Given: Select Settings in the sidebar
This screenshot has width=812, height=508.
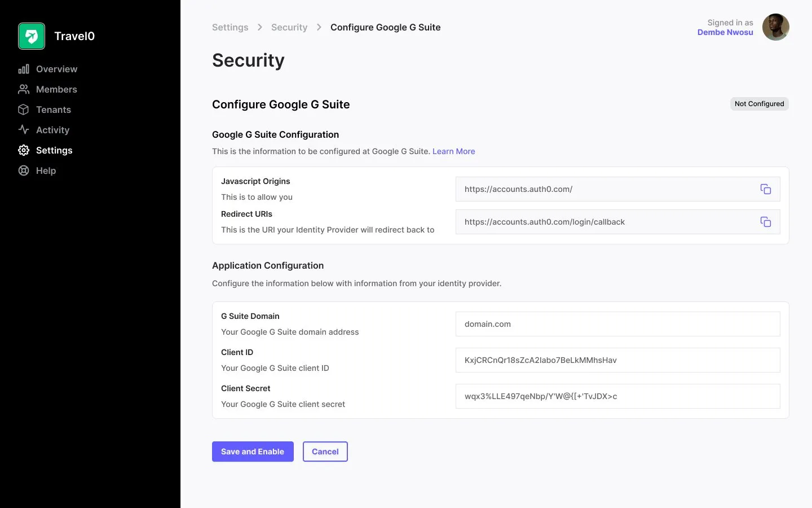Looking at the screenshot, I should pyautogui.click(x=54, y=150).
